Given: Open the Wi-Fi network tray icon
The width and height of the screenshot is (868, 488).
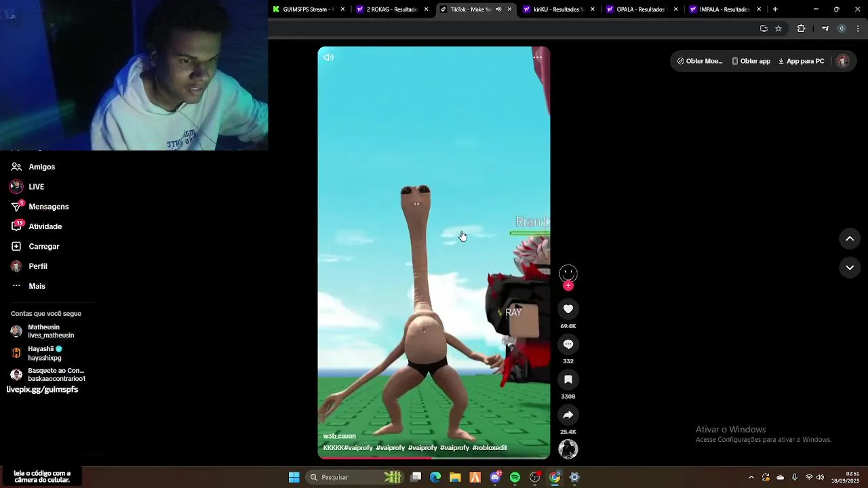Looking at the screenshot, I should (808, 477).
